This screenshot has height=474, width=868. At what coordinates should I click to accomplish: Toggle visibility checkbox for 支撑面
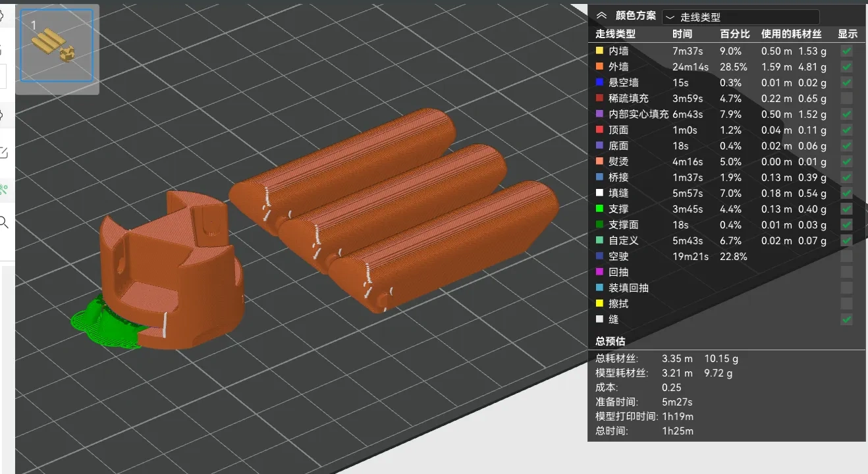[847, 224]
